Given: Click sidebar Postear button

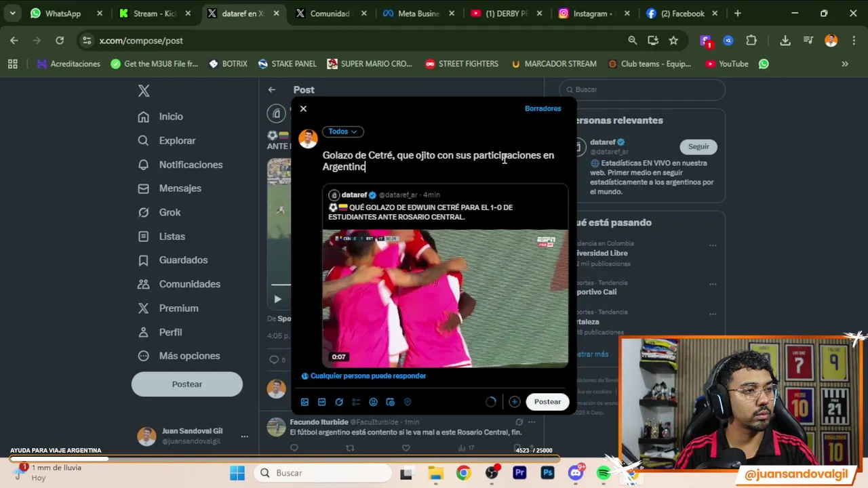Looking at the screenshot, I should click(187, 384).
